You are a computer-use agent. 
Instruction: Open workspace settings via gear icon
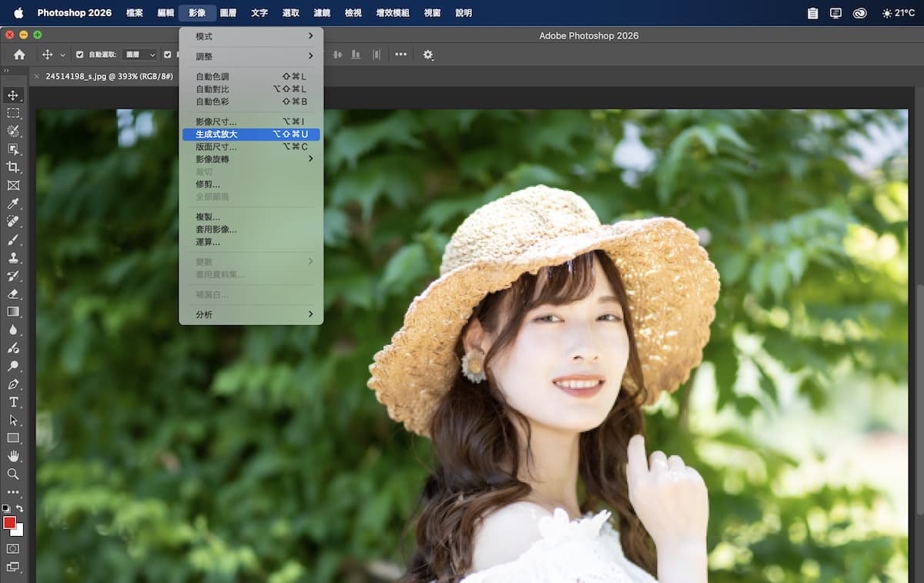428,55
